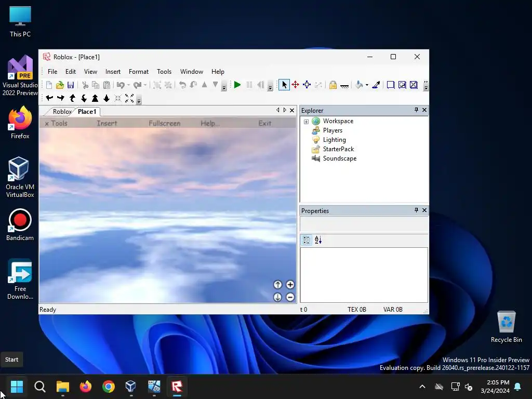The width and height of the screenshot is (532, 399).
Task: Open the Redo history dropdown arrow
Action: [x=145, y=85]
